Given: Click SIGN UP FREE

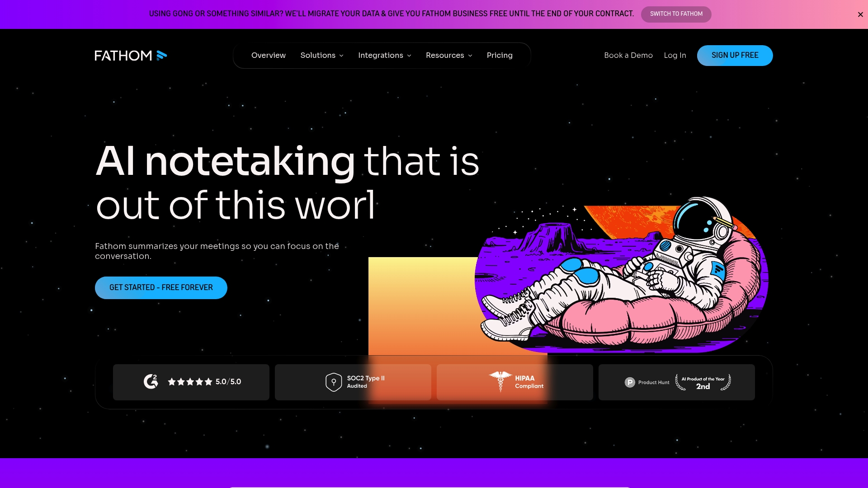Looking at the screenshot, I should coord(735,55).
